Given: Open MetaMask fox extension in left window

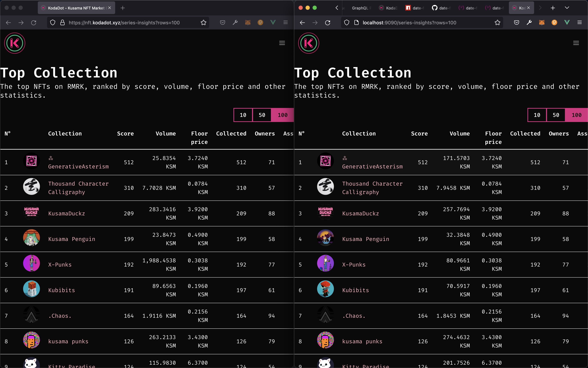Looking at the screenshot, I should click(x=248, y=23).
